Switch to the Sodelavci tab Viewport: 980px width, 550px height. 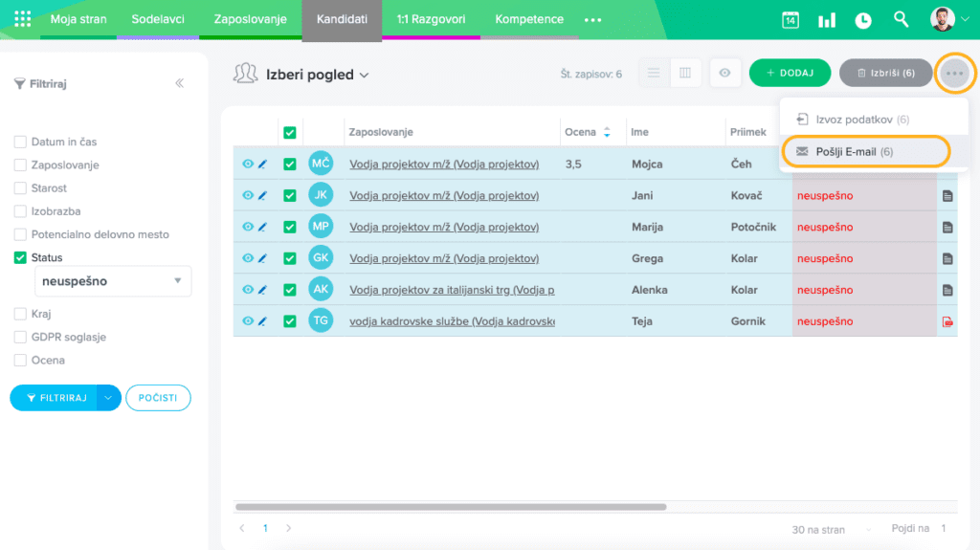pyautogui.click(x=158, y=19)
